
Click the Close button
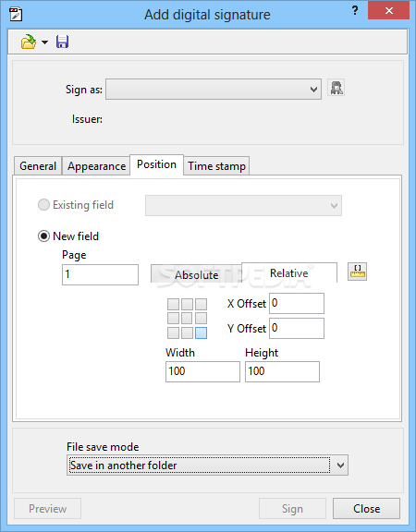[366, 508]
